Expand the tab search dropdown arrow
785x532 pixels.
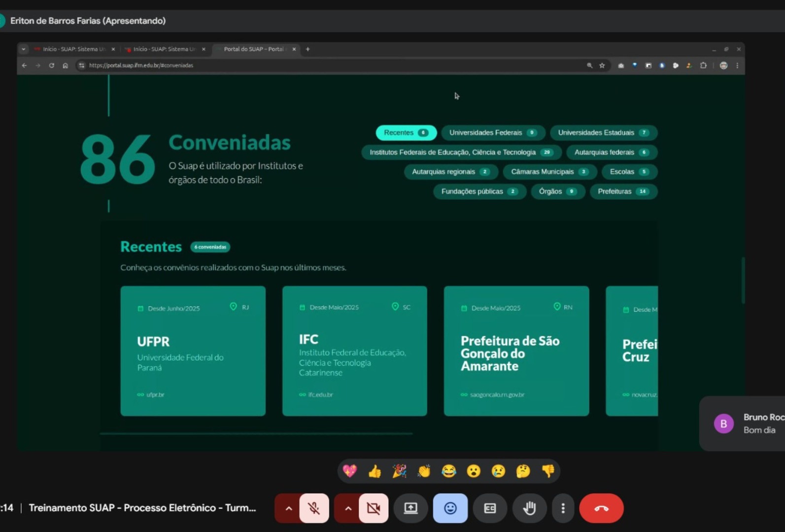point(23,49)
